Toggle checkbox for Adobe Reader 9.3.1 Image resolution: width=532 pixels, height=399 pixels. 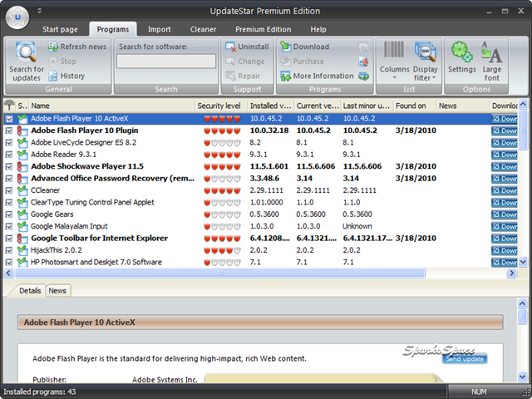9,155
